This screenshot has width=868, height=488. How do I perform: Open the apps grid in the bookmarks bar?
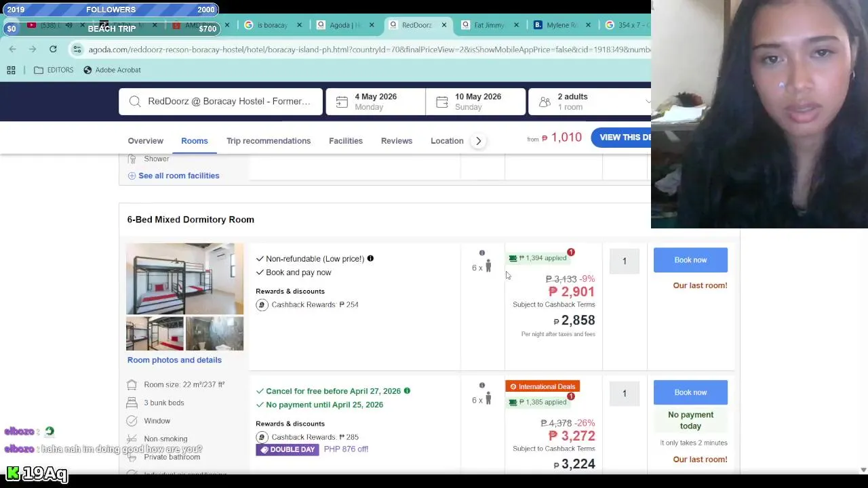click(x=11, y=70)
